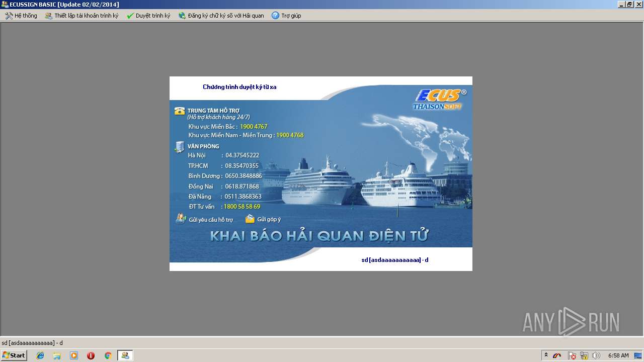The image size is (644, 362).
Task: Click the Action Center flag tray icon
Action: [x=572, y=355]
